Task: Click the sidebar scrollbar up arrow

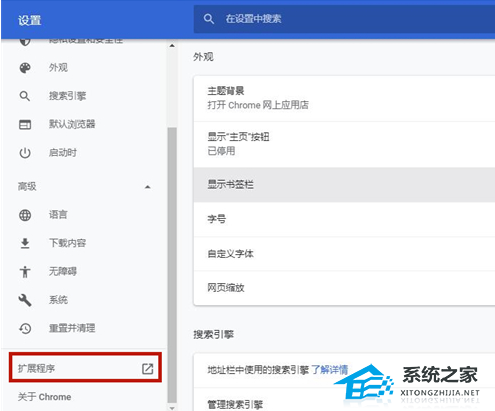Action: 172,46
